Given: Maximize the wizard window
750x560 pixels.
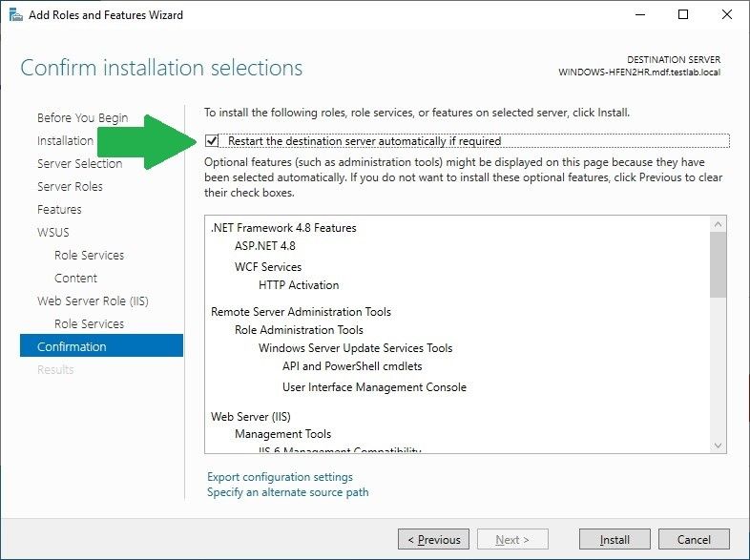Looking at the screenshot, I should (x=683, y=15).
